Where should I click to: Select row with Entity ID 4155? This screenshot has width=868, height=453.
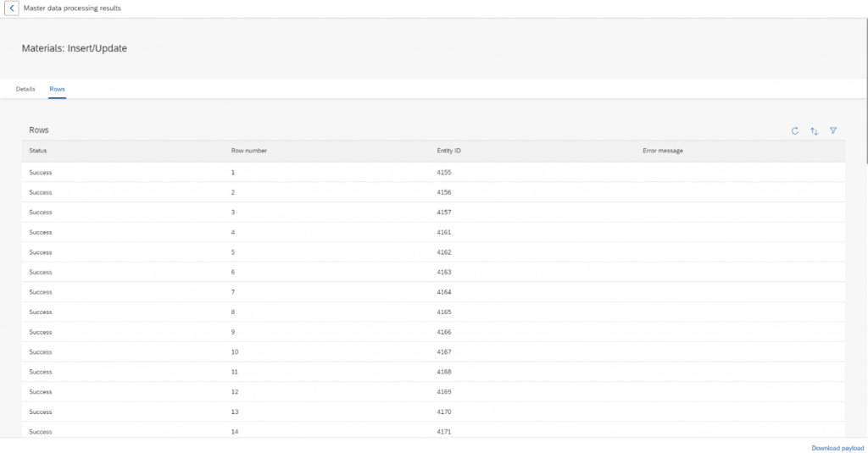click(x=433, y=173)
